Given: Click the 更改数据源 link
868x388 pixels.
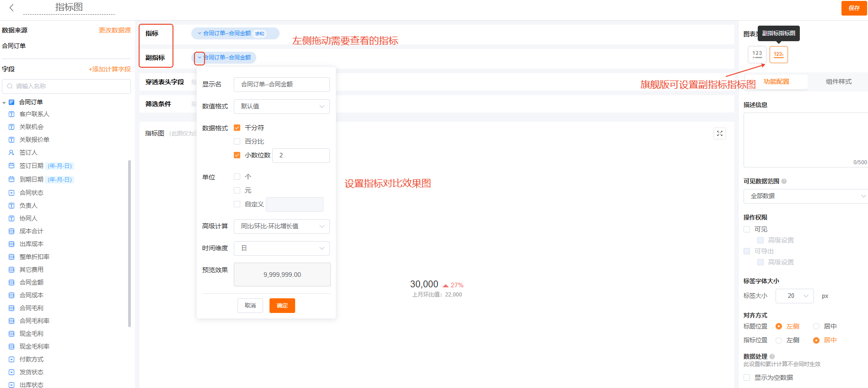Looking at the screenshot, I should [x=114, y=30].
